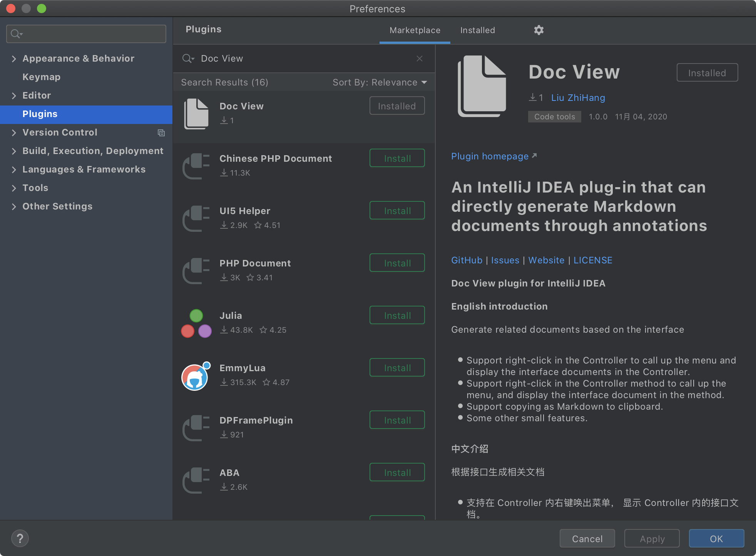Click the ABA plugin icon
The height and width of the screenshot is (556, 756).
196,481
